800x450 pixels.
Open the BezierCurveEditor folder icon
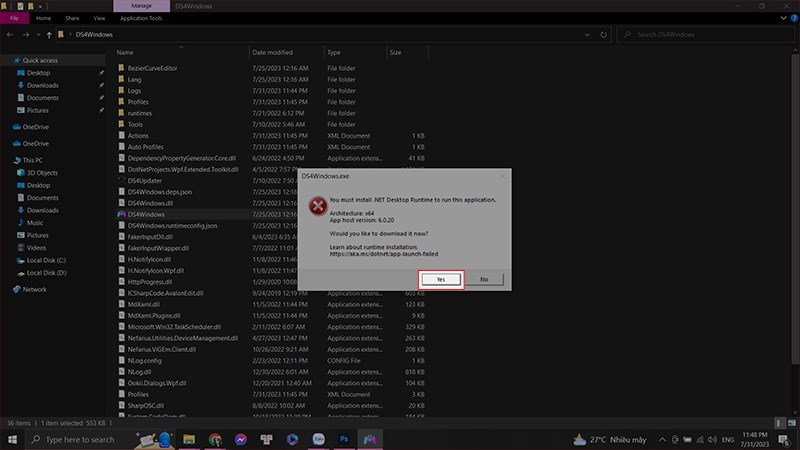coord(121,67)
